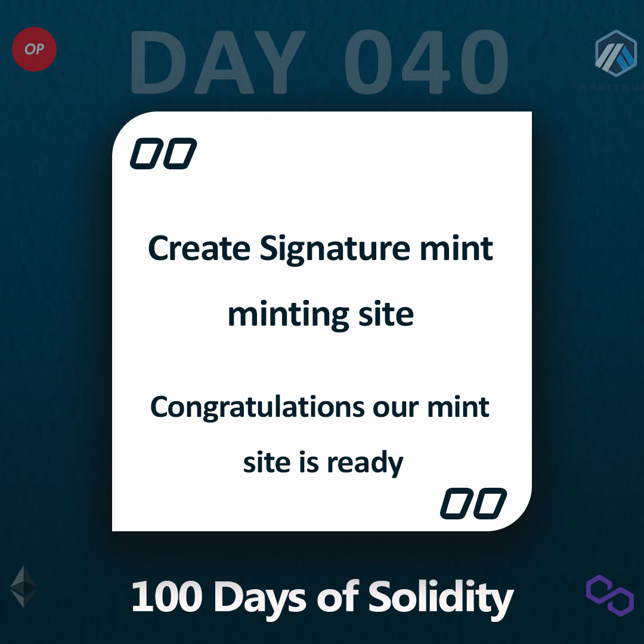The image size is (644, 644).
Task: Click the word "Solidity" in the footer
Action: [x=441, y=597]
